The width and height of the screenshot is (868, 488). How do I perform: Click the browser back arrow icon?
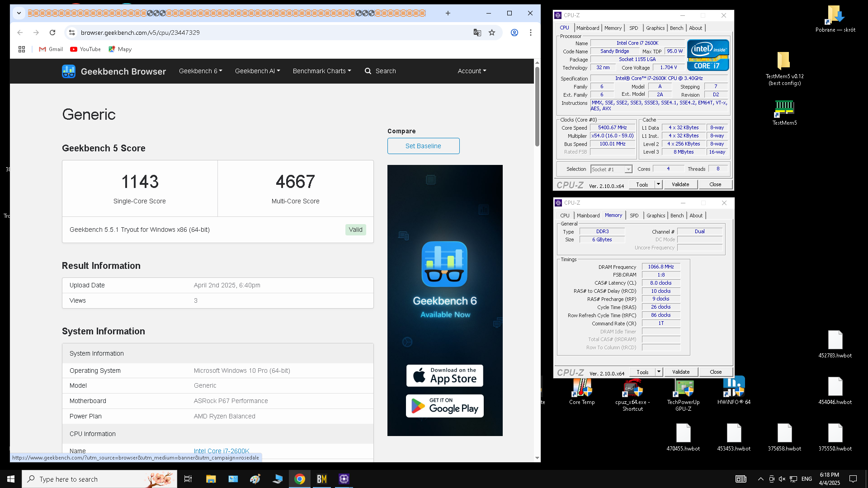point(20,33)
